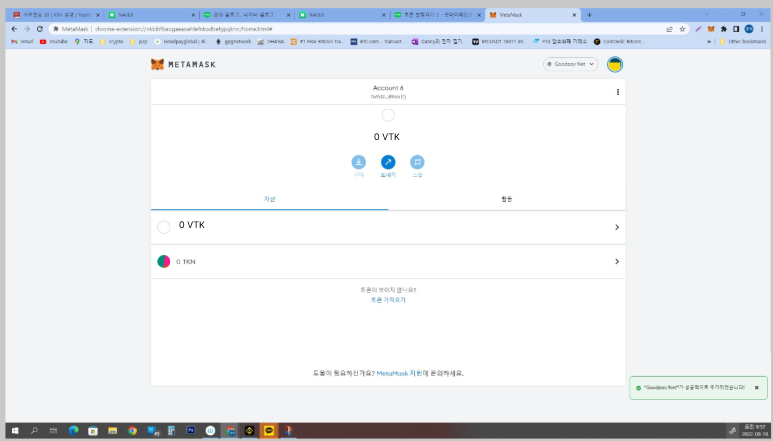Open the account avatar menu
The height and width of the screenshot is (441, 773).
click(x=615, y=64)
